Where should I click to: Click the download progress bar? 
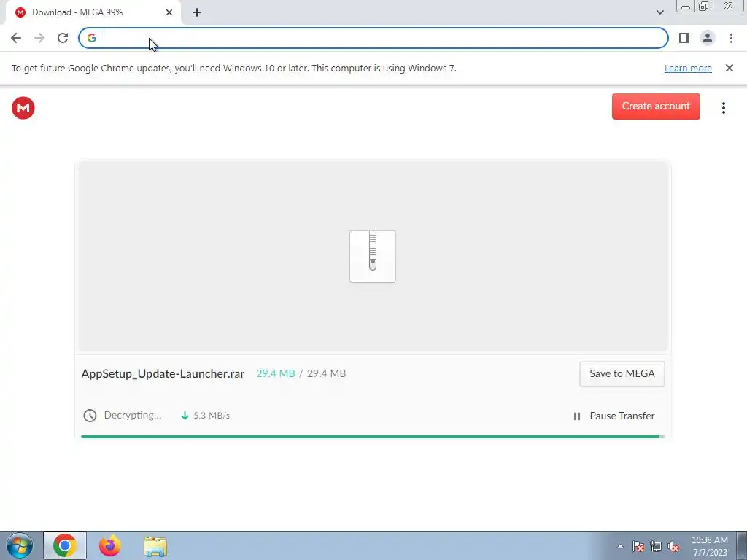pos(373,437)
